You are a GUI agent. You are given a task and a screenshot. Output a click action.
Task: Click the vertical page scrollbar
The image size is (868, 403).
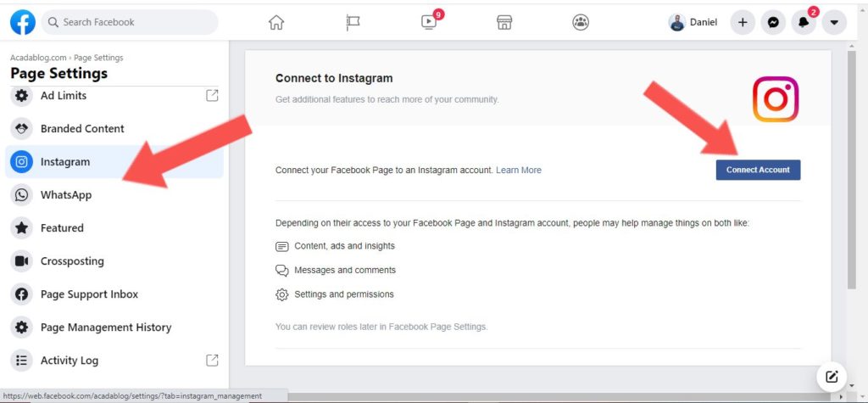[851, 171]
